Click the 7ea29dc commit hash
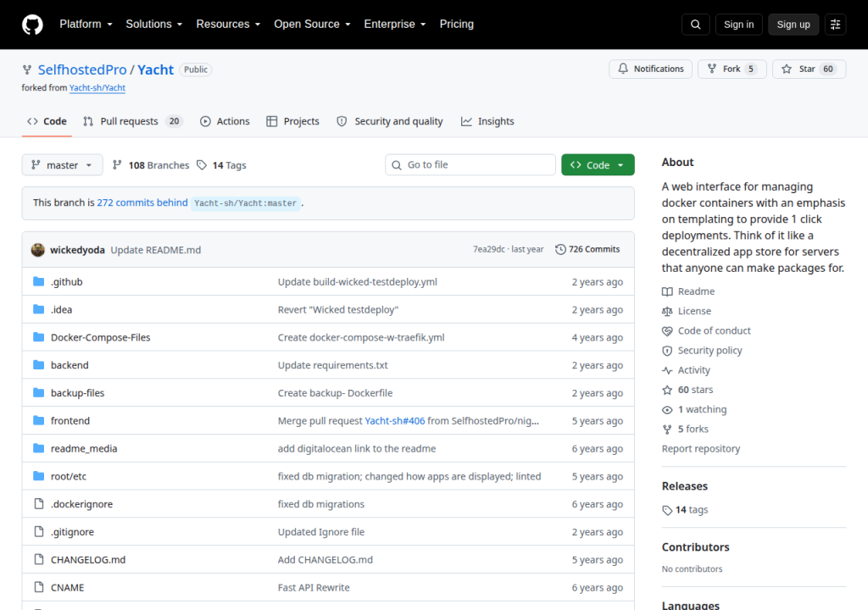Image resolution: width=868 pixels, height=610 pixels. pos(488,250)
